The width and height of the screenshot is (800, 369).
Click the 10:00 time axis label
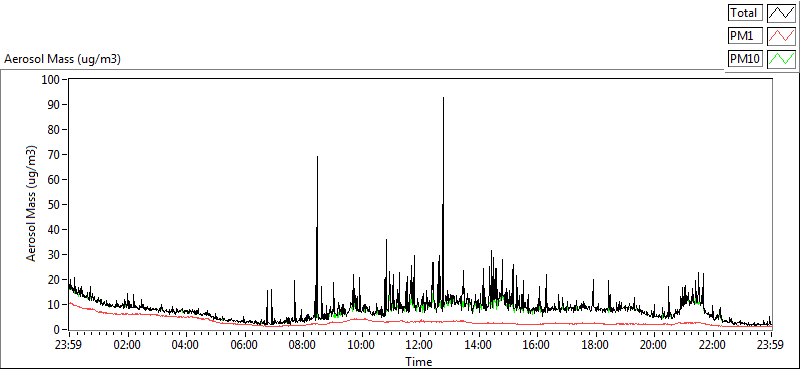(361, 344)
